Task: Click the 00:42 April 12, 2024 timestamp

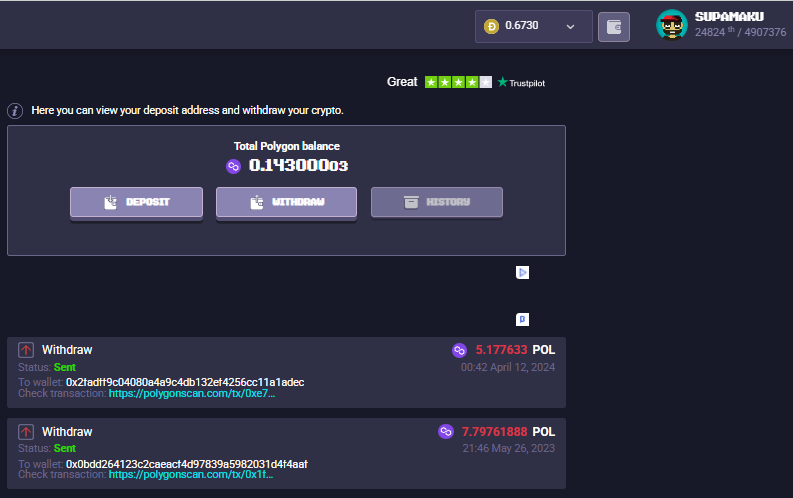Action: (x=508, y=367)
